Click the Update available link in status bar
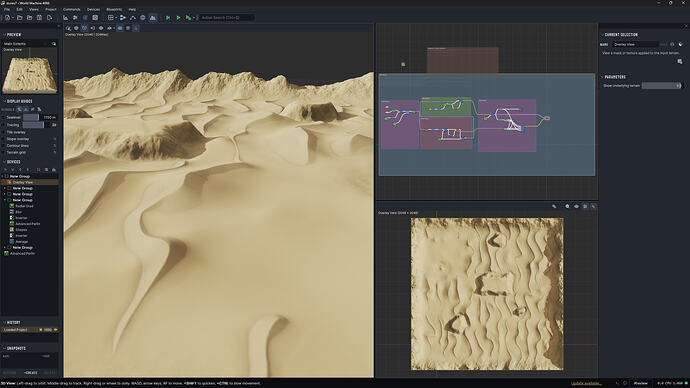 586,384
